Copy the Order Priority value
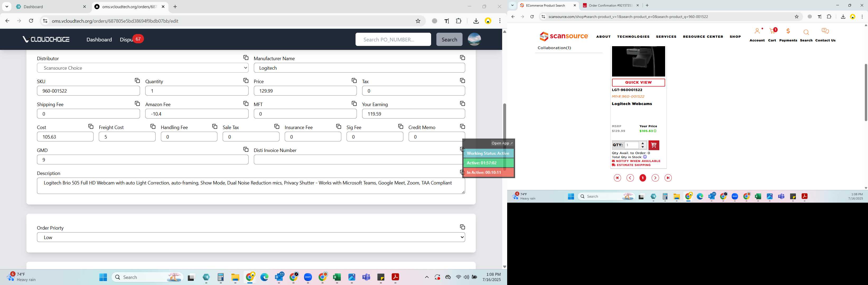The height and width of the screenshot is (285, 868). coord(462,227)
